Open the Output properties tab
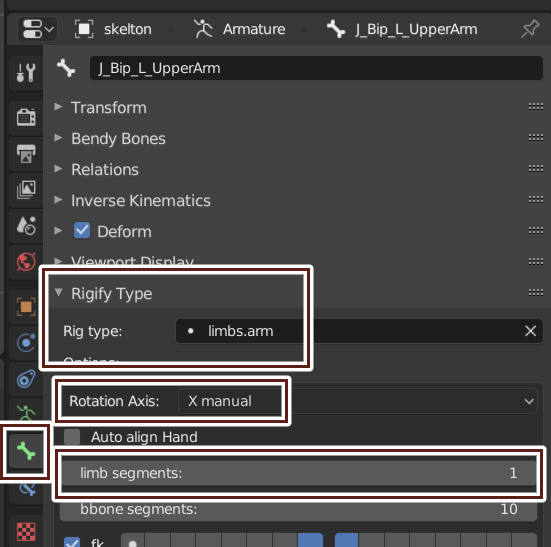The image size is (551, 547). click(26, 154)
